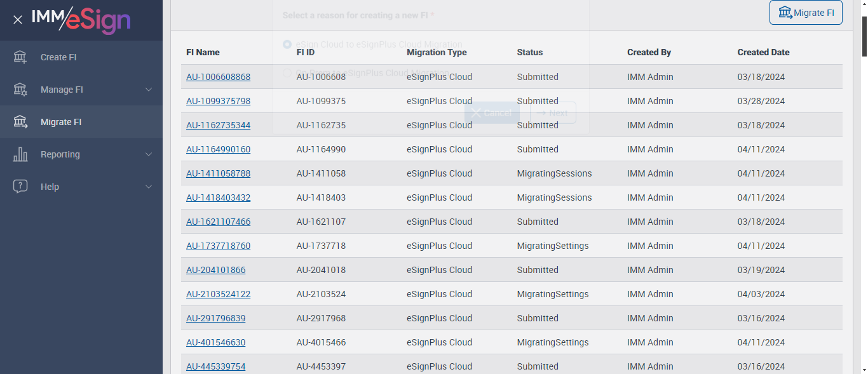Expand the Reporting chevron
The height and width of the screenshot is (374, 868).
click(149, 154)
